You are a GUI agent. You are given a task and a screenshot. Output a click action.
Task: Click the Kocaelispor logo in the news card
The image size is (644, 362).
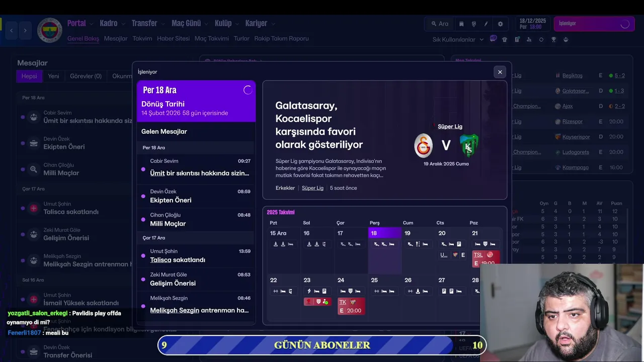(468, 145)
